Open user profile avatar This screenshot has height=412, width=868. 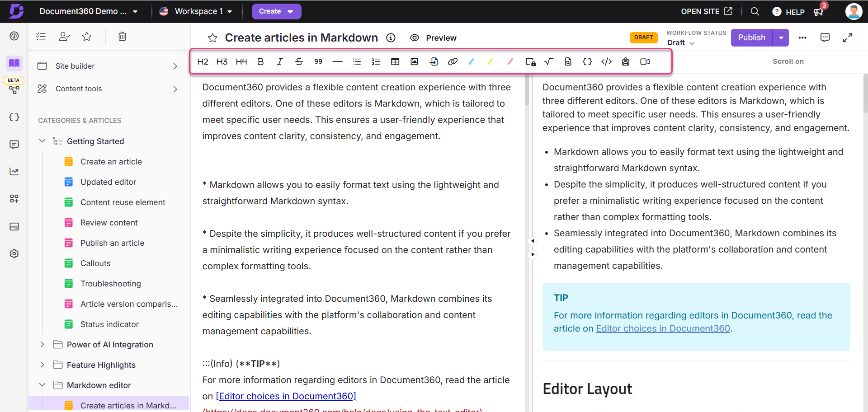[x=854, y=11]
